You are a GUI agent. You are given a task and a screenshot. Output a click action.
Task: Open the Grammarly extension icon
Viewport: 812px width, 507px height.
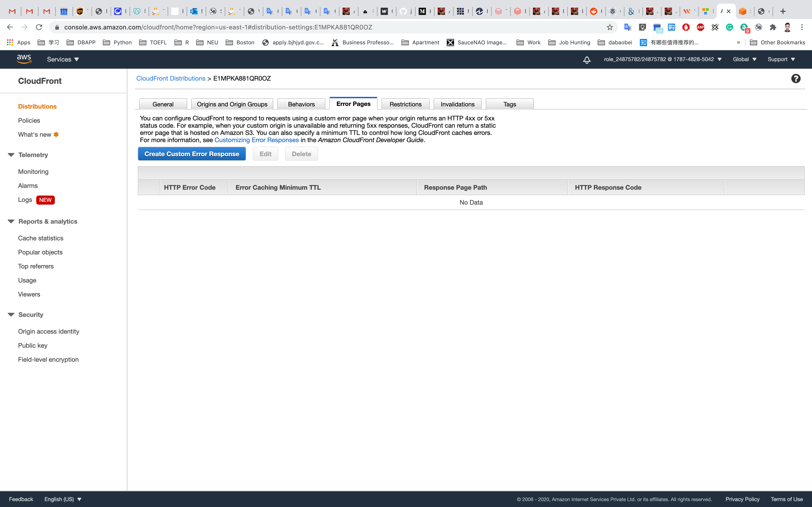pyautogui.click(x=730, y=27)
